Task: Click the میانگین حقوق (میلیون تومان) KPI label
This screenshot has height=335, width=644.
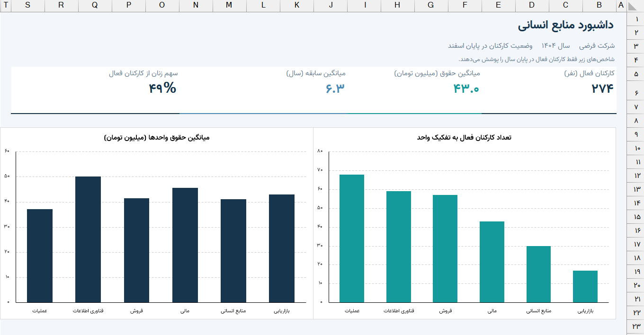Action: click(x=437, y=73)
